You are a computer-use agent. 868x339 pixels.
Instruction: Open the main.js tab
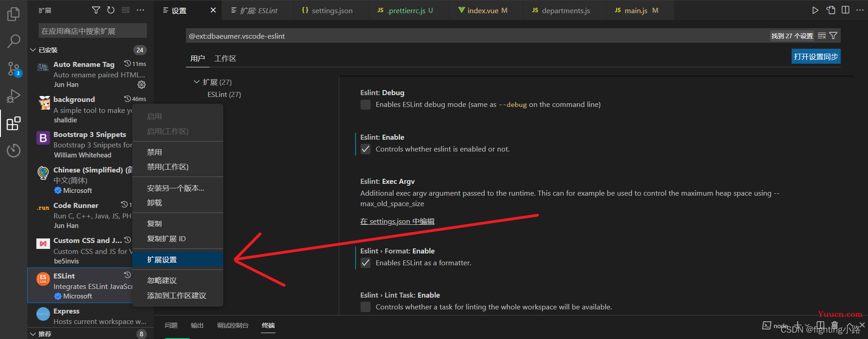coord(640,10)
